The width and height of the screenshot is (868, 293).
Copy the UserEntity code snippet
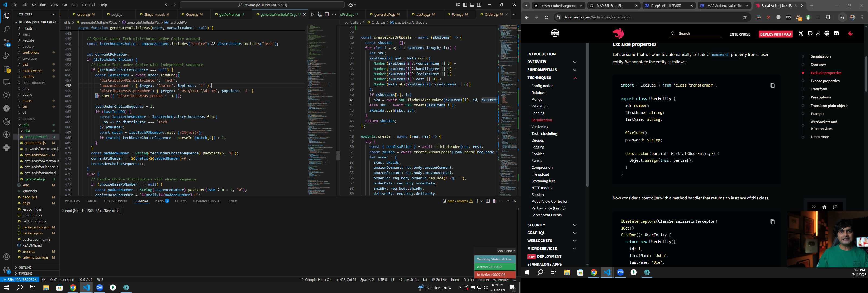coord(772,86)
